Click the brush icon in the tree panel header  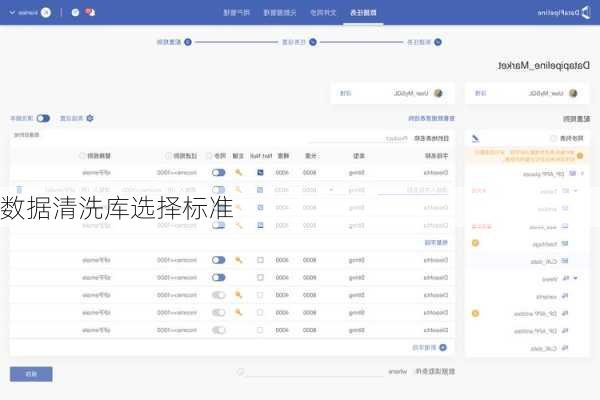[x=475, y=138]
